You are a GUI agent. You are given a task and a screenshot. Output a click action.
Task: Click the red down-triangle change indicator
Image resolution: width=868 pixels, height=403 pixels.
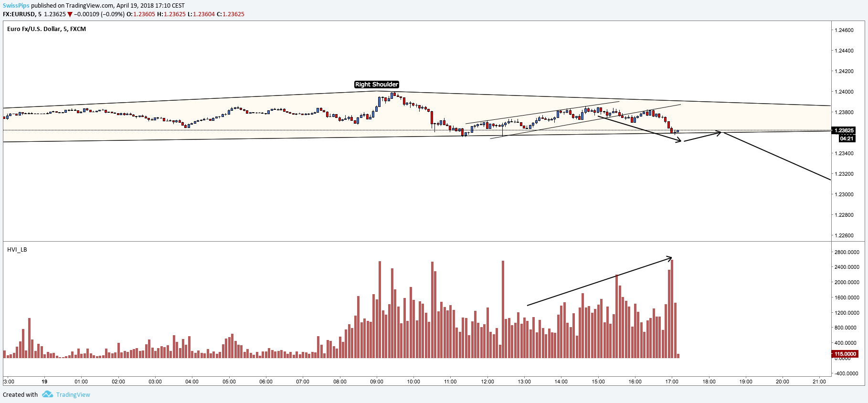coord(70,14)
